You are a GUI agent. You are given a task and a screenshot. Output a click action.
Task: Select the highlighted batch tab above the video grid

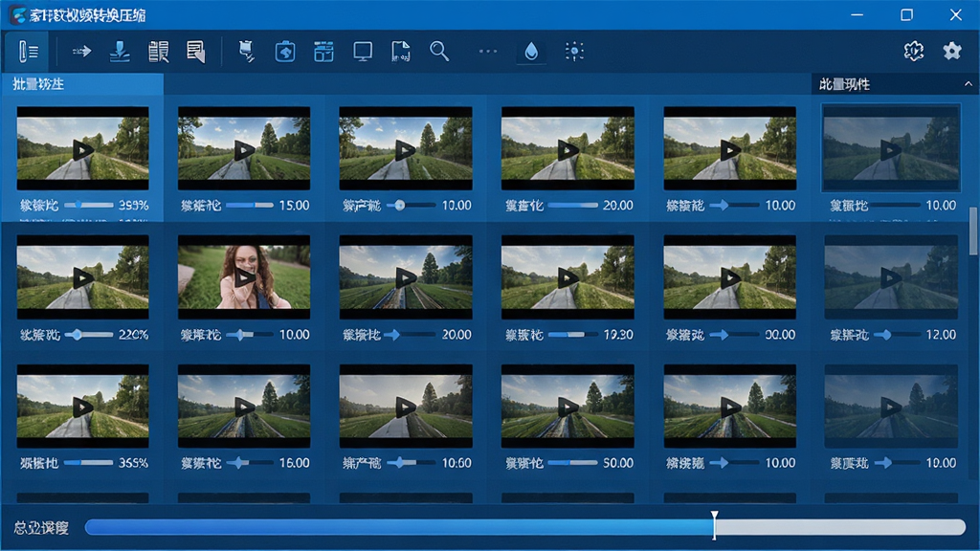82,84
